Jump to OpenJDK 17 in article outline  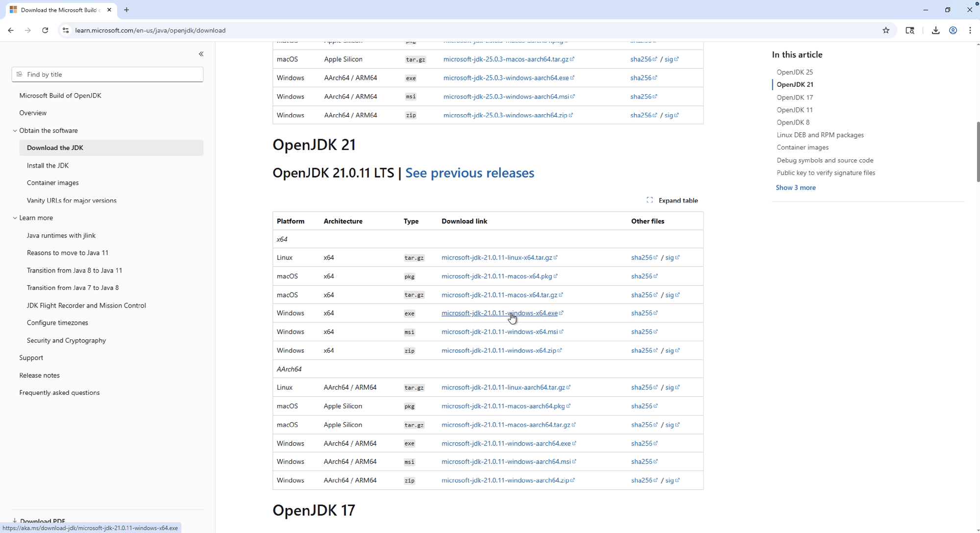(794, 98)
